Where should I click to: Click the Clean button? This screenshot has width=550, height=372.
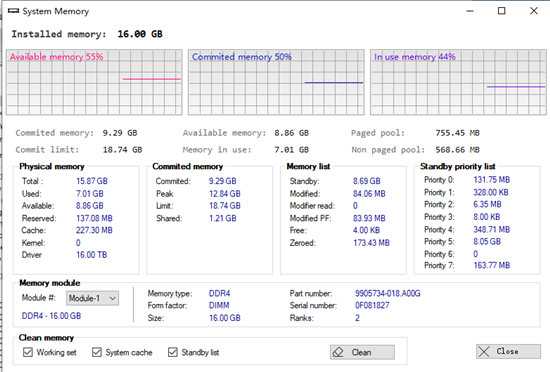pyautogui.click(x=362, y=352)
